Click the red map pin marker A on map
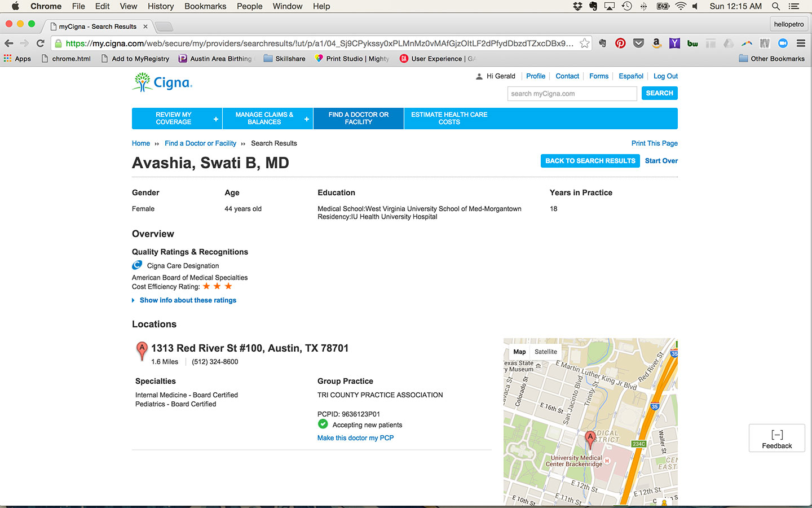The height and width of the screenshot is (508, 812). (x=590, y=439)
